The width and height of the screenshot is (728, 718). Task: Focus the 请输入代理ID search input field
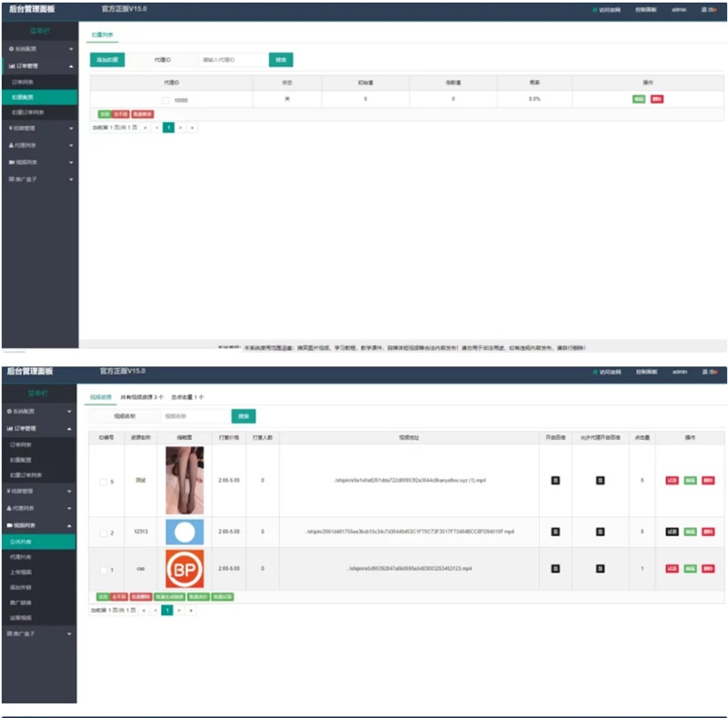(x=232, y=60)
